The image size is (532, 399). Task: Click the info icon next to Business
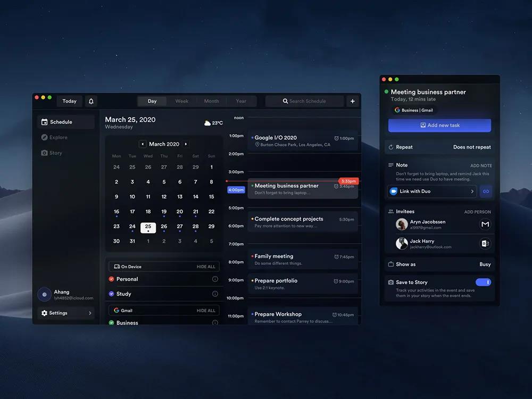coord(215,322)
